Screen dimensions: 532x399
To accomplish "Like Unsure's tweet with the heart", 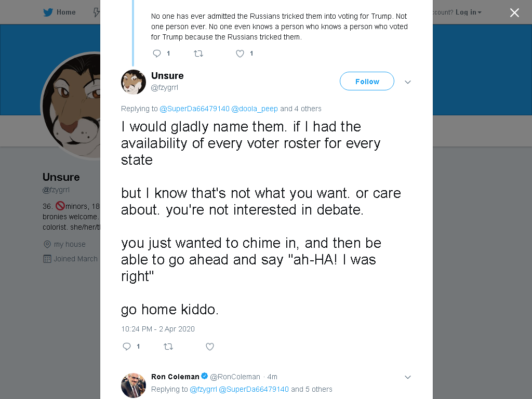I will [210, 347].
